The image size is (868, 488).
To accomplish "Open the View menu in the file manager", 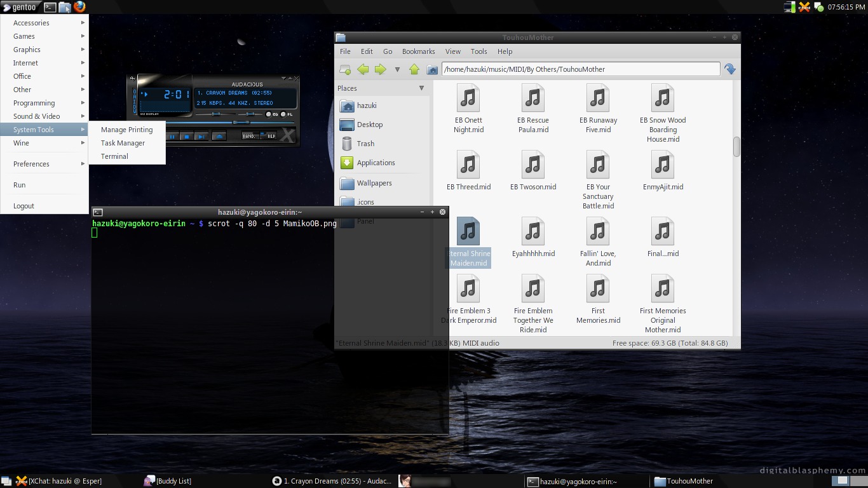I will pos(453,51).
